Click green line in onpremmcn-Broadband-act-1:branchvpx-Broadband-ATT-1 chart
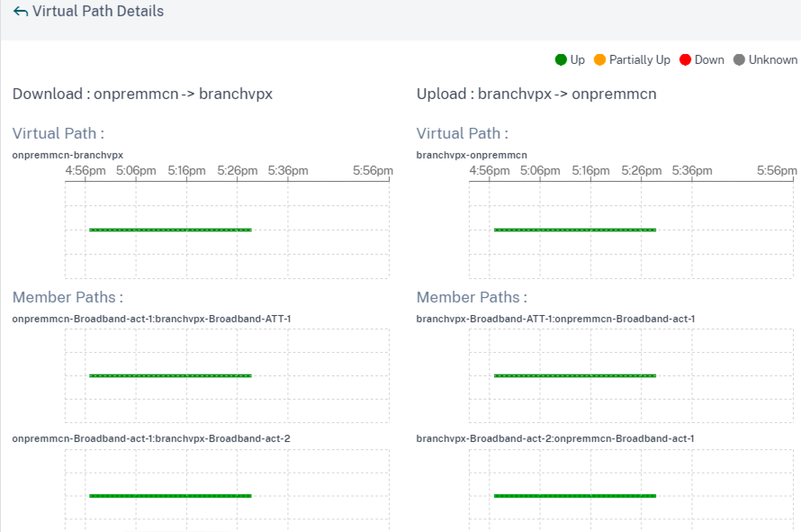801x532 pixels. coord(170,376)
